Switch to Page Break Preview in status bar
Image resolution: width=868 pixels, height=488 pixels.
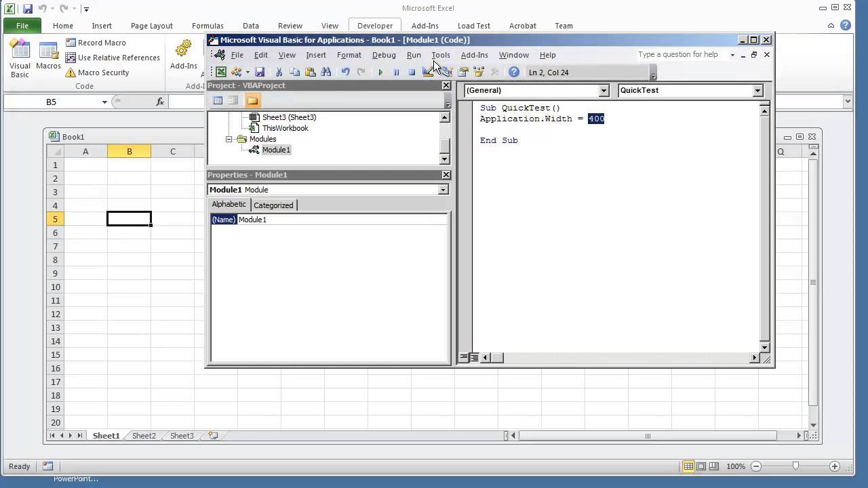(x=714, y=466)
